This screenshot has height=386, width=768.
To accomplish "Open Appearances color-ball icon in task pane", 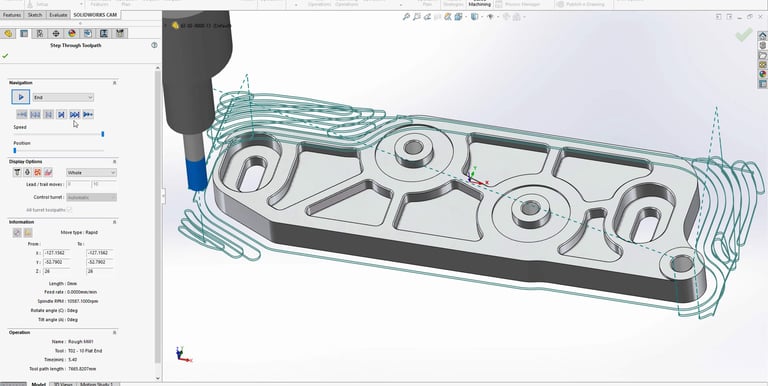I will click(763, 74).
